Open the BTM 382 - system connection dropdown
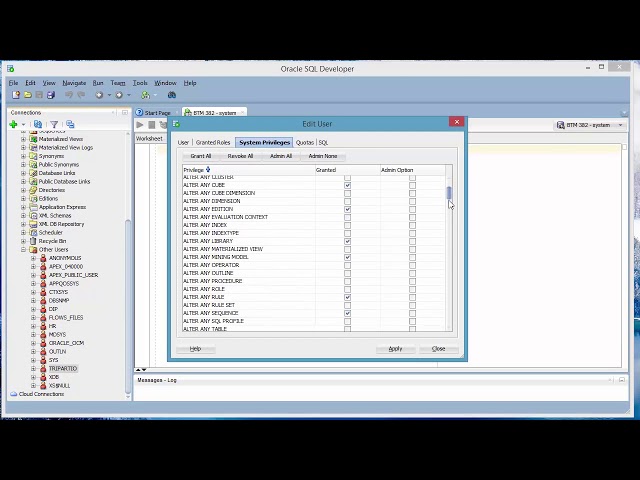The height and width of the screenshot is (480, 640). coord(620,125)
